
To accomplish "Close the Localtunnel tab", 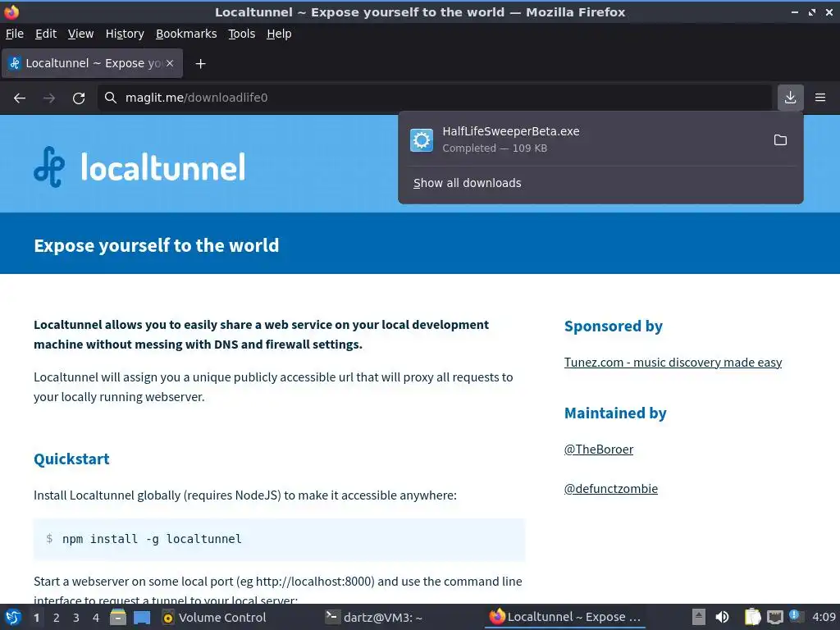I will (x=170, y=63).
